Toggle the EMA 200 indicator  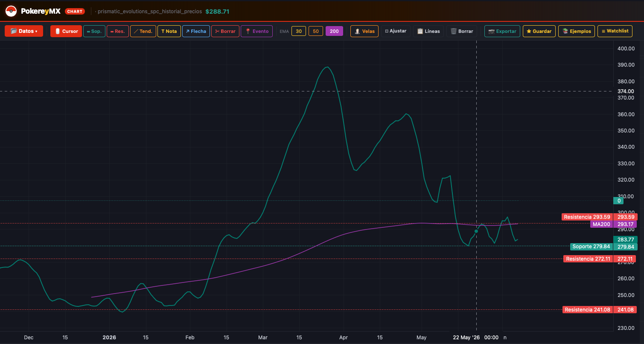point(334,31)
